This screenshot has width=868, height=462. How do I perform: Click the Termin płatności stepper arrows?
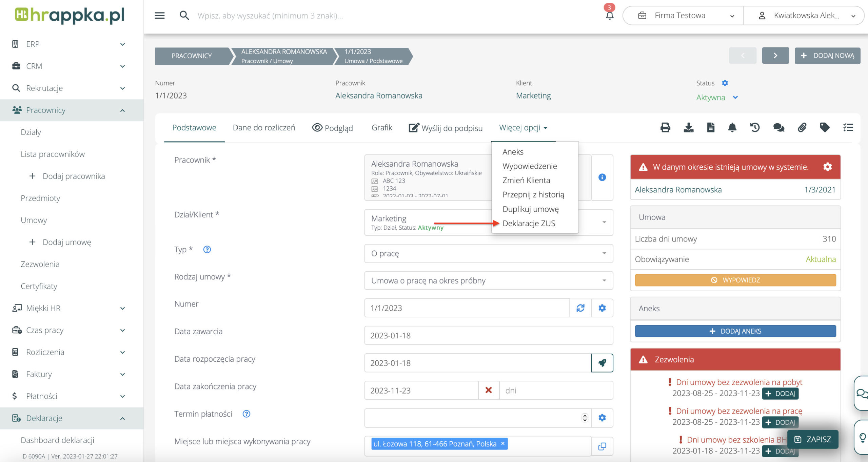click(x=585, y=418)
